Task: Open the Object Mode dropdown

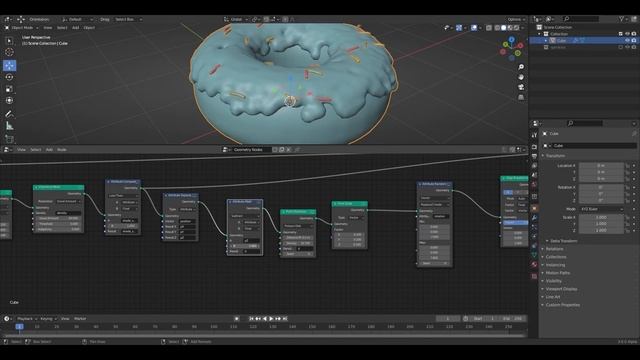Action: (21, 28)
